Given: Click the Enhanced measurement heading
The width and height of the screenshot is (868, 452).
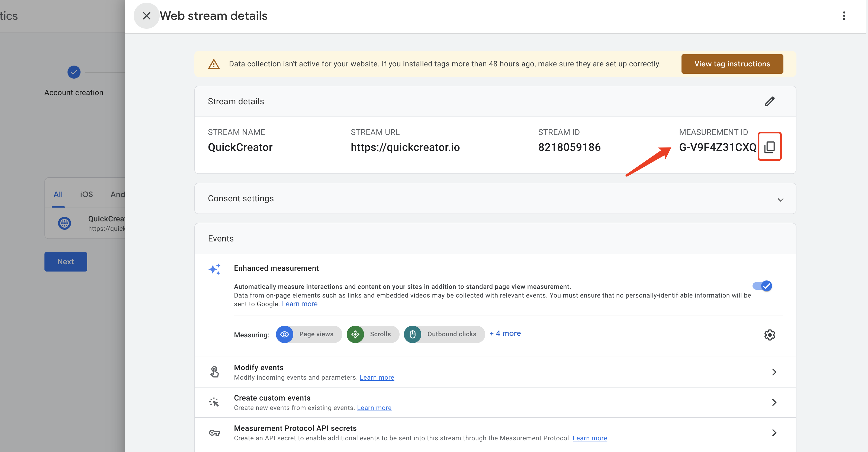Looking at the screenshot, I should 276,268.
